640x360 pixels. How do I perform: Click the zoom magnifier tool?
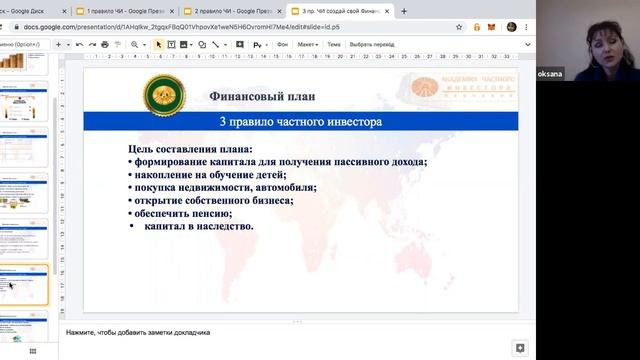click(134, 44)
